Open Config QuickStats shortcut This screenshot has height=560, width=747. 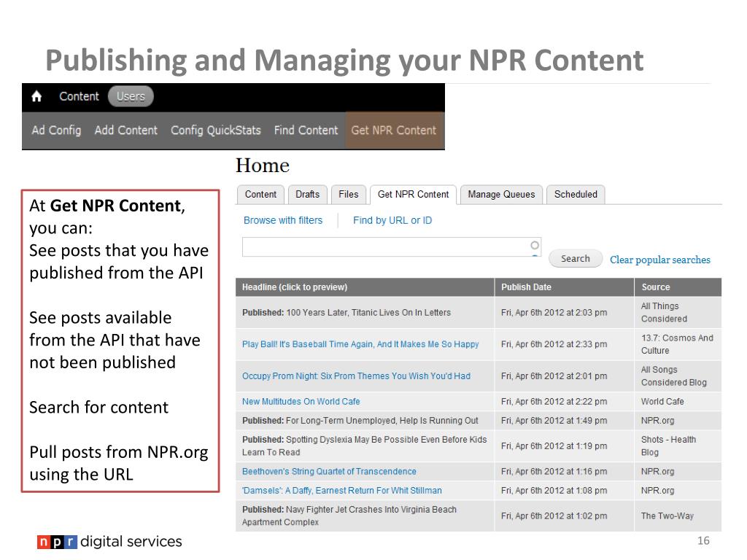[x=216, y=131]
